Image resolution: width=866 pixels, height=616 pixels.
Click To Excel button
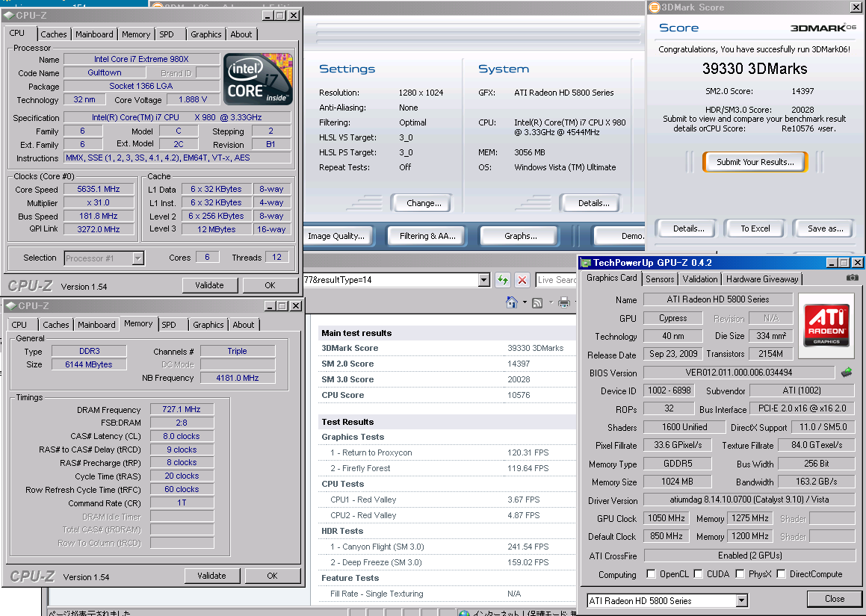pyautogui.click(x=755, y=228)
